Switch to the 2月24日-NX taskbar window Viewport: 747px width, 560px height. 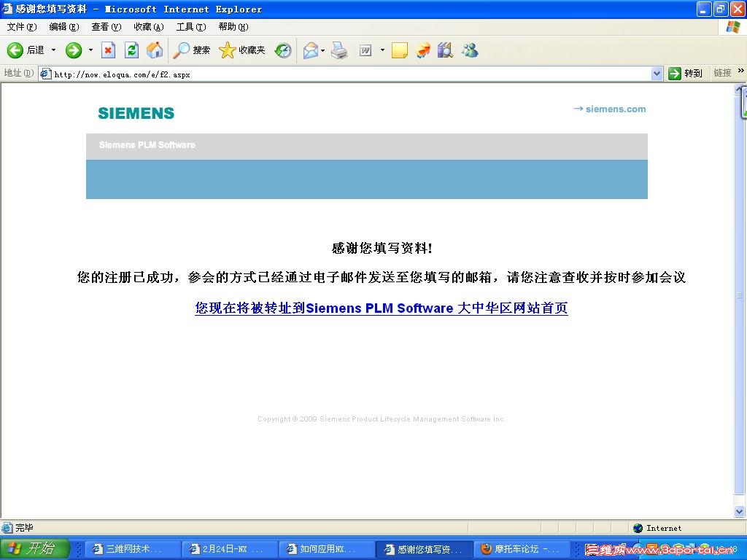pyautogui.click(x=231, y=549)
